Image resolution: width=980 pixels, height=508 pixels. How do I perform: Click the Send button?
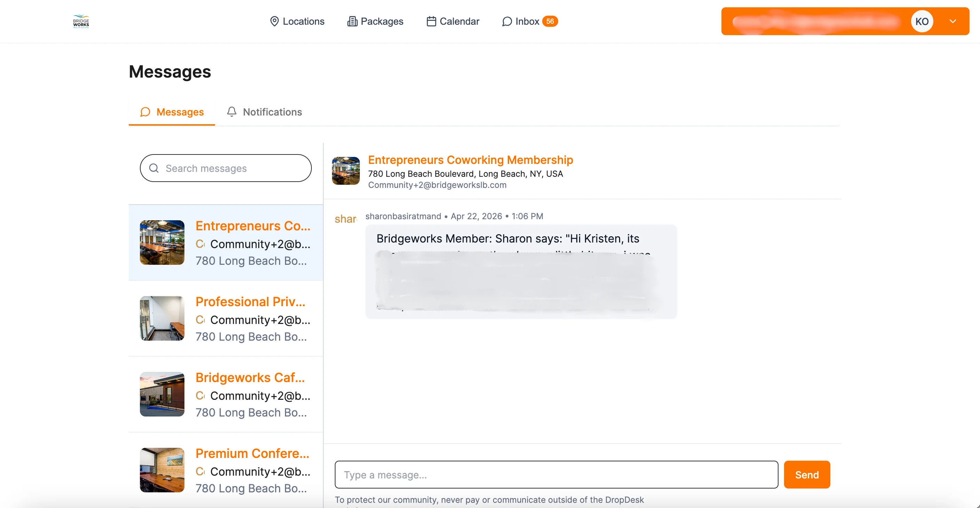click(807, 475)
